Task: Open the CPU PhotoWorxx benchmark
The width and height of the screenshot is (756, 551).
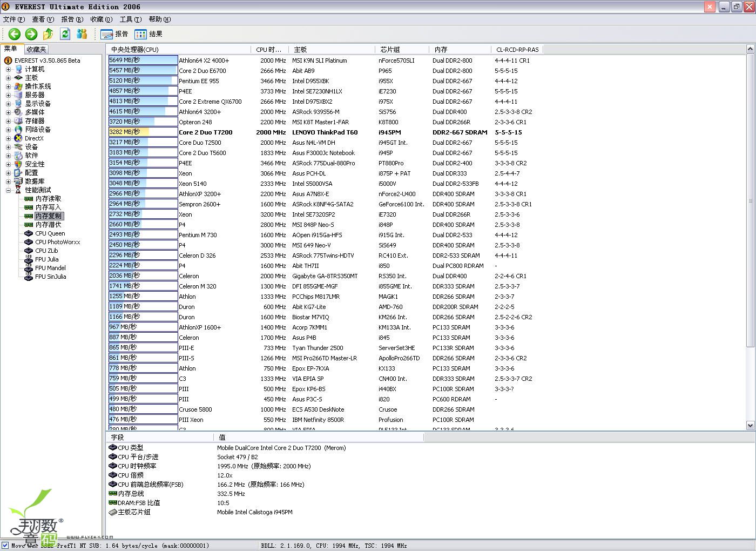Action: coord(57,242)
